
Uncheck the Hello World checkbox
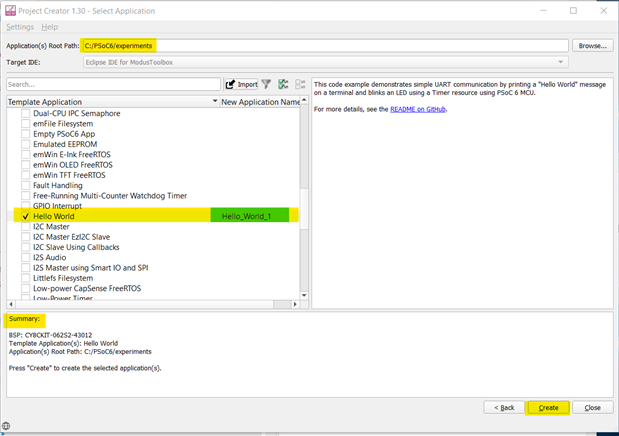pos(26,216)
